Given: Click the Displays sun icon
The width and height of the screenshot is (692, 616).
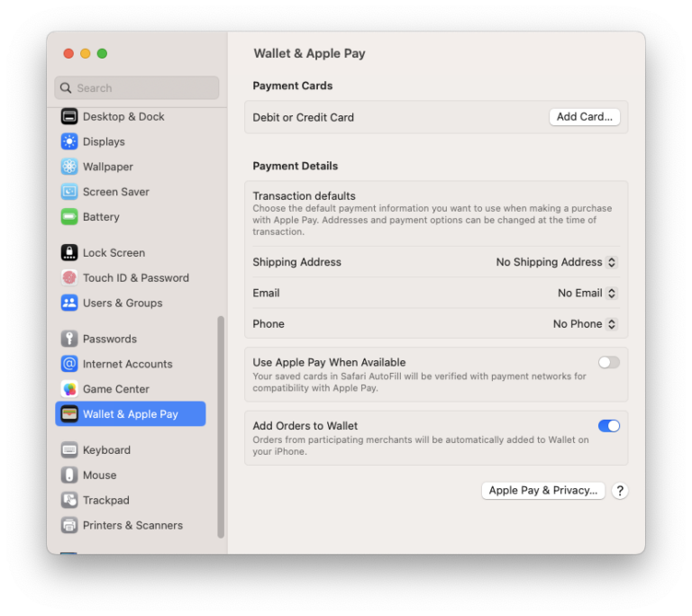Looking at the screenshot, I should coord(69,141).
